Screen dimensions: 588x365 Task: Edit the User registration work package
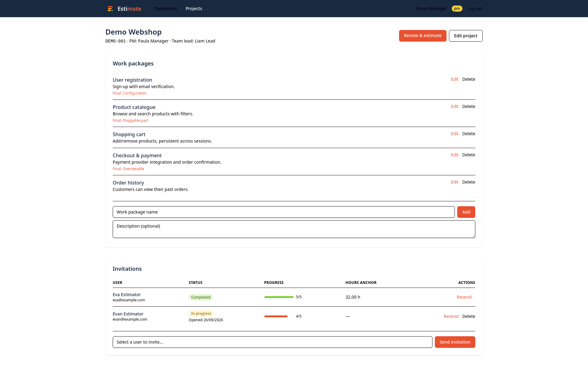point(454,79)
